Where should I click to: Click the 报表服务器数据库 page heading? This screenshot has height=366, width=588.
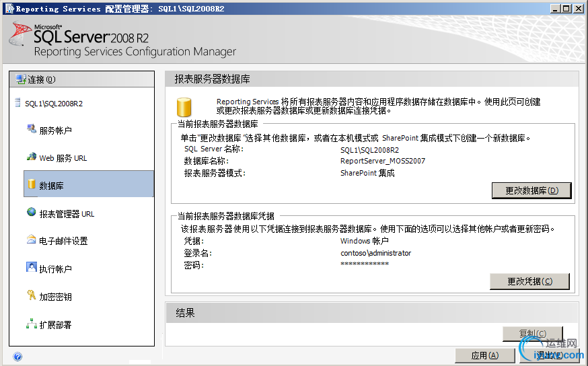tap(212, 79)
